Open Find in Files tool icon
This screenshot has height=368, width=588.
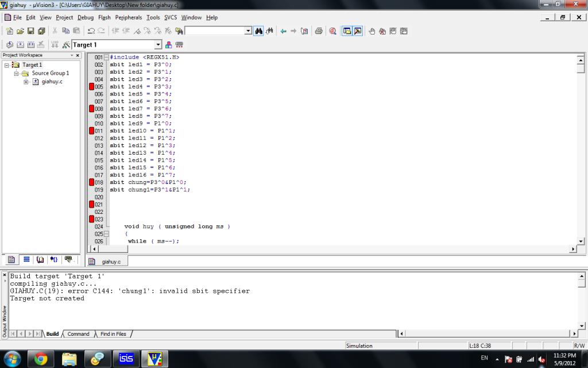point(179,31)
